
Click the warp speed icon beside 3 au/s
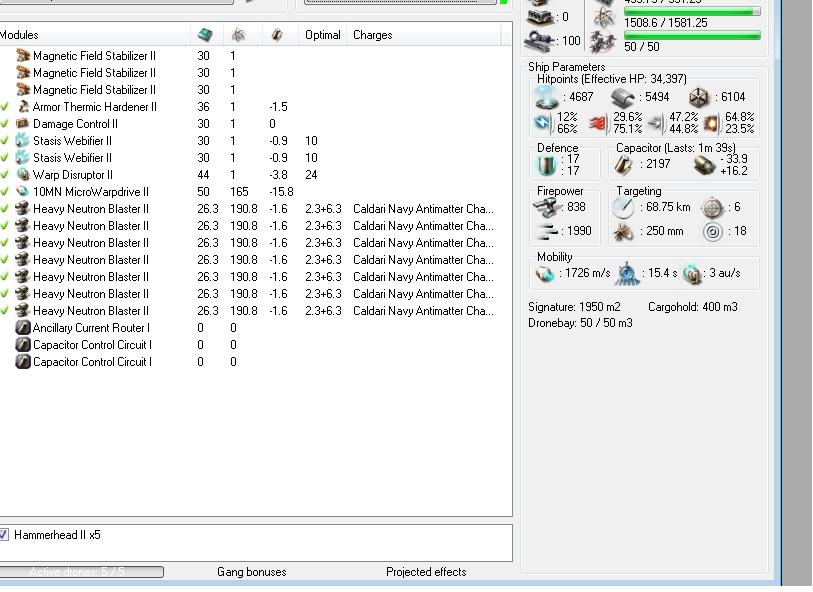(x=692, y=274)
